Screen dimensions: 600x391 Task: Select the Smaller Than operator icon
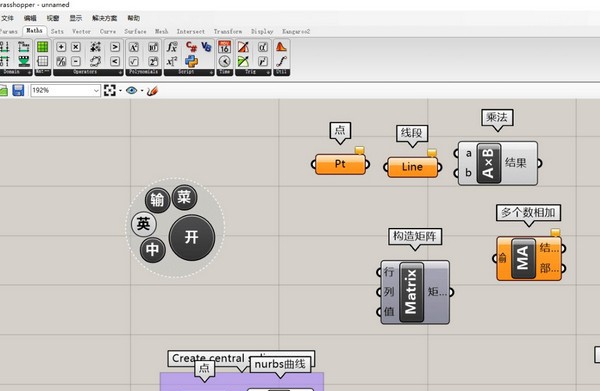click(115, 61)
